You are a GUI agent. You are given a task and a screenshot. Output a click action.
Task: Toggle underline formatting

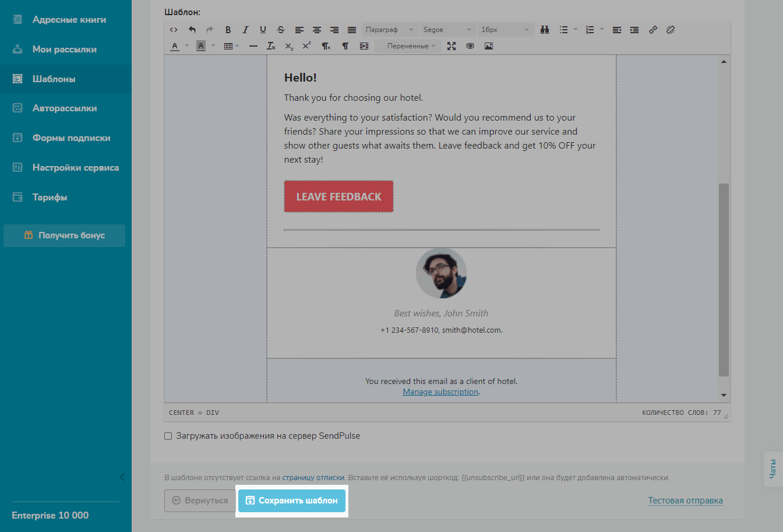click(263, 30)
